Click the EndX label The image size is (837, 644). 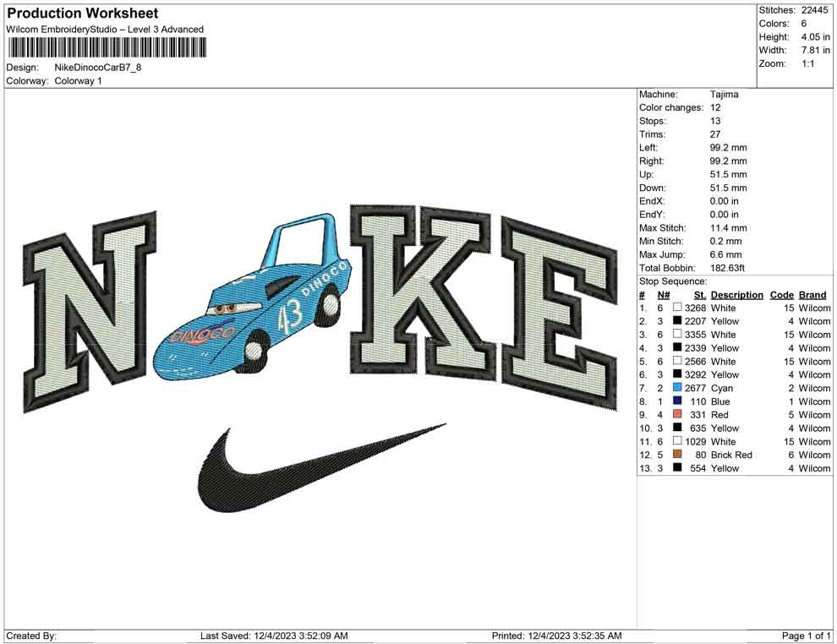pyautogui.click(x=652, y=200)
